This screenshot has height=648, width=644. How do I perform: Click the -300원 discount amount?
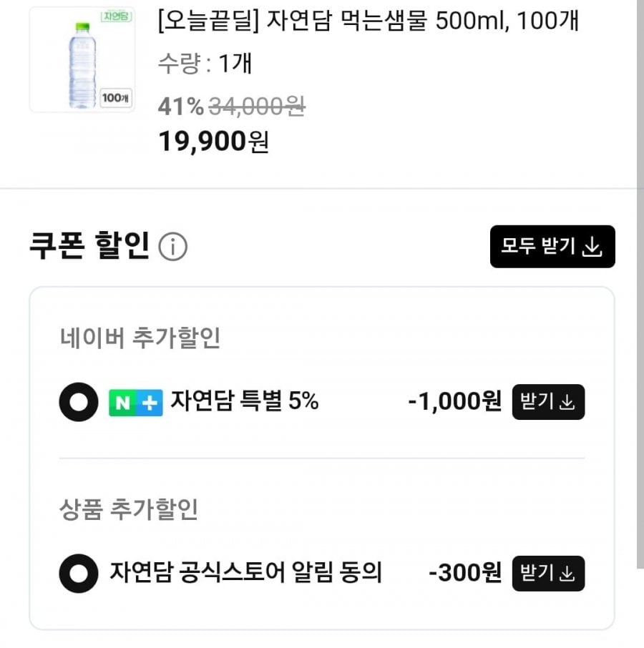(x=465, y=573)
